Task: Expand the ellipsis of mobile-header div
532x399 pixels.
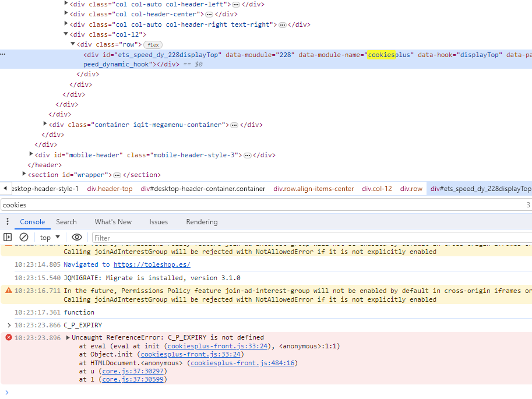Action: [248, 156]
